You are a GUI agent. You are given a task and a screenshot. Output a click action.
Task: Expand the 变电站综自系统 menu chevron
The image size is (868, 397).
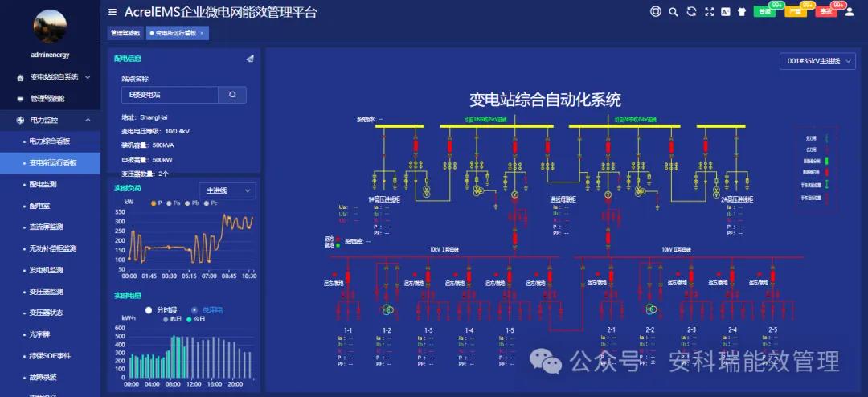[88, 77]
